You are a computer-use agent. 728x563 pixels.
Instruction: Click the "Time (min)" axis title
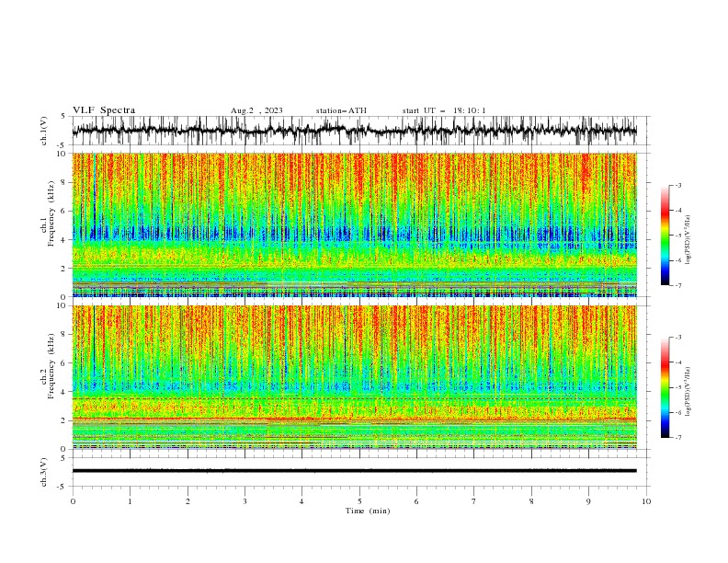click(368, 511)
